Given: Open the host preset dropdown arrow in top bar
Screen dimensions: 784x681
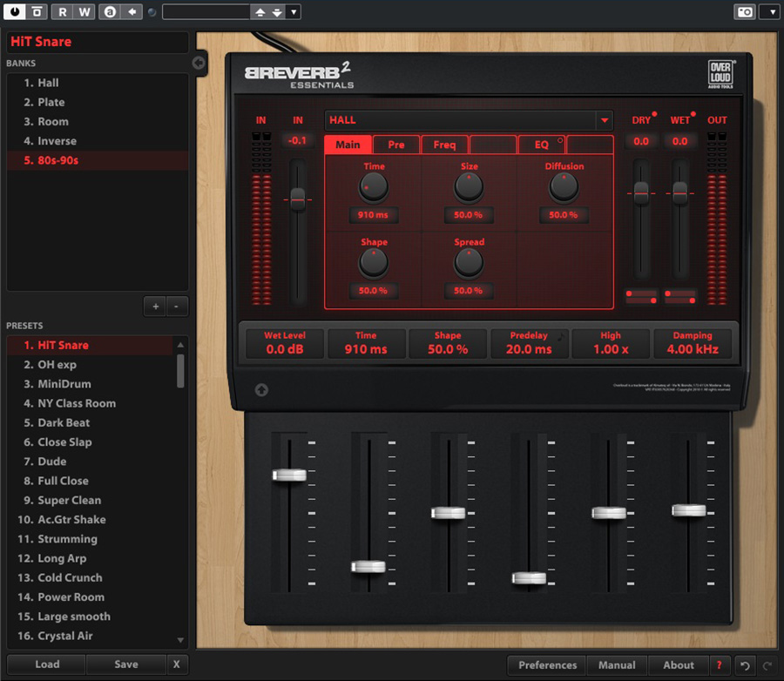Looking at the screenshot, I should point(294,12).
